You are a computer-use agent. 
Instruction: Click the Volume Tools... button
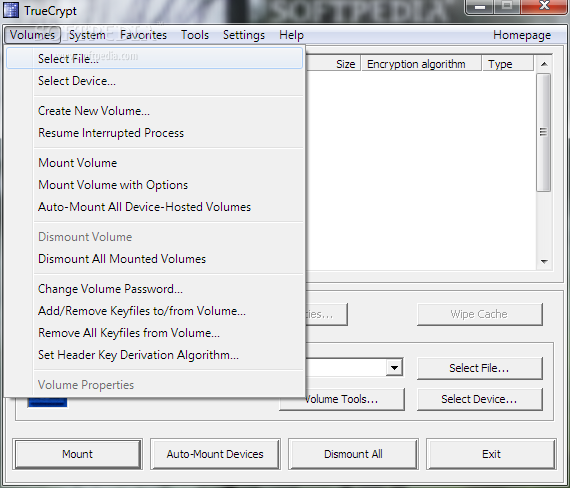click(x=342, y=399)
